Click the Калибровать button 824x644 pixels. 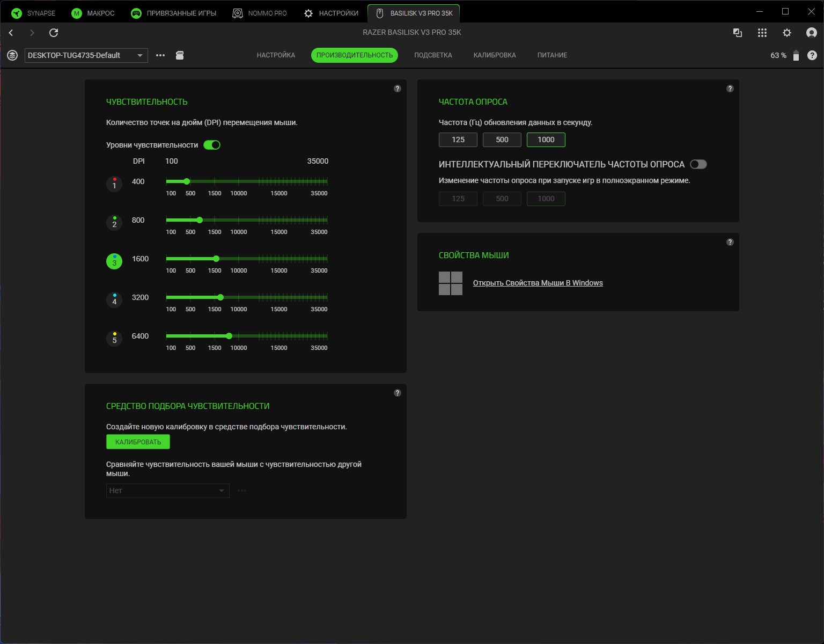[138, 442]
